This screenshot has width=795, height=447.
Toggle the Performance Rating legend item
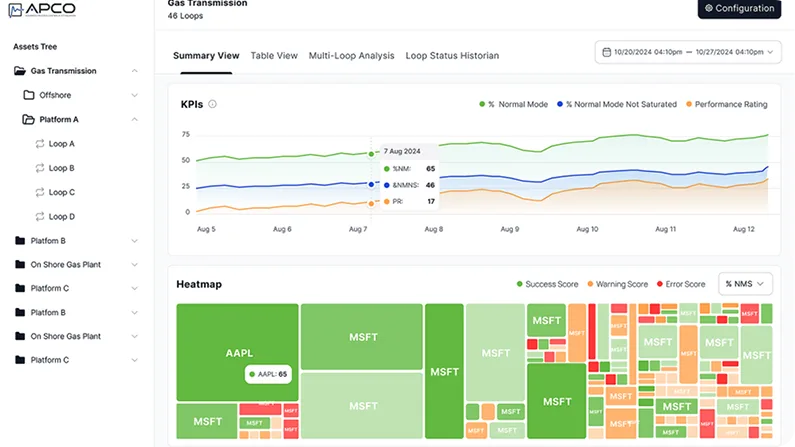point(727,104)
